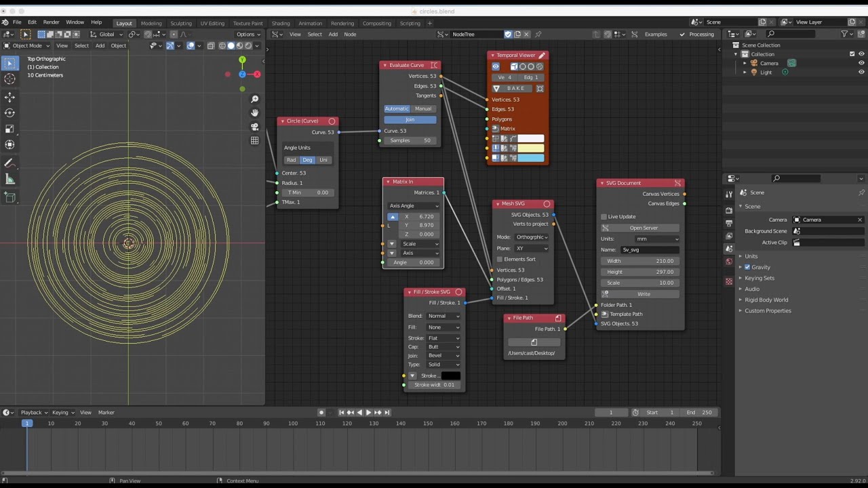Expand the Units panel in Scene properties

point(751,256)
